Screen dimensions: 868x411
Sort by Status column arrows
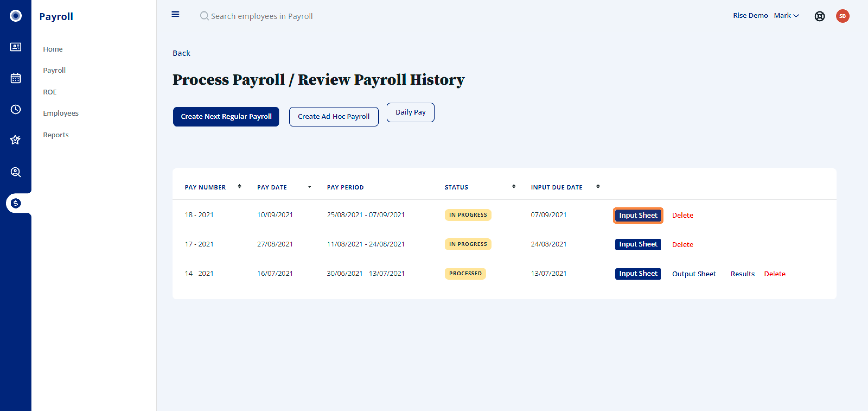point(513,186)
